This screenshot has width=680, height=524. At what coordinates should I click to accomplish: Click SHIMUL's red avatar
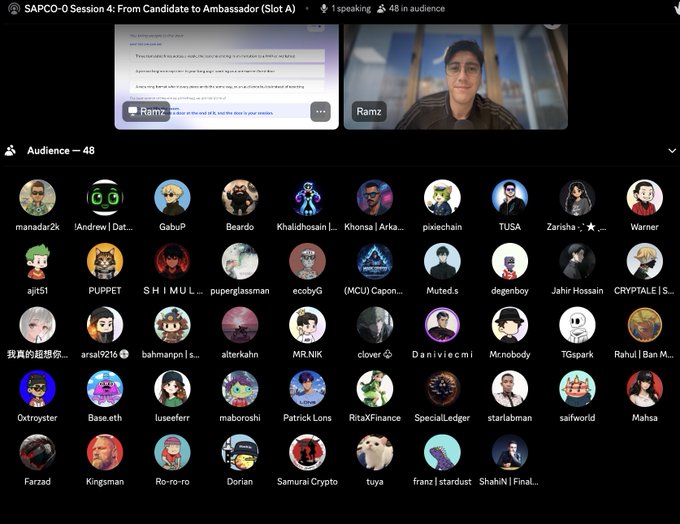tap(172, 261)
